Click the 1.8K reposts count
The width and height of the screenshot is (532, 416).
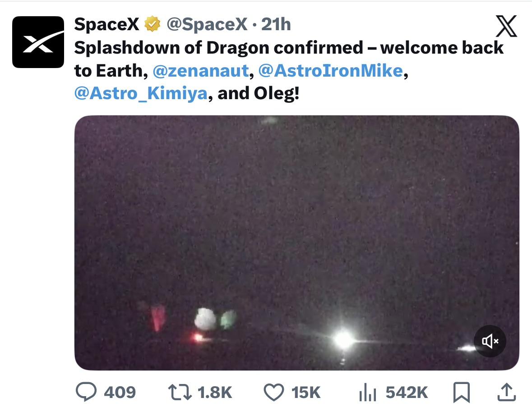click(x=215, y=392)
